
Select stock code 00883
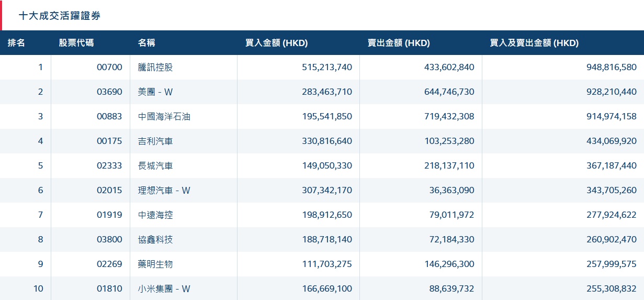pyautogui.click(x=109, y=116)
